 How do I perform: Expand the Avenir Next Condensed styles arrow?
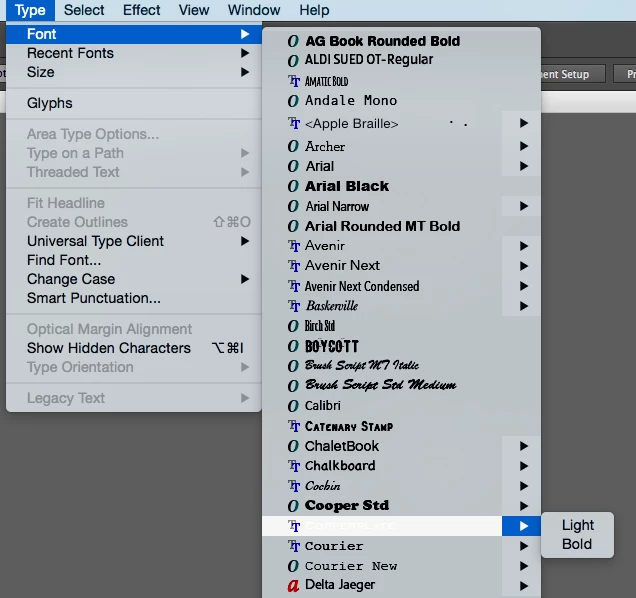click(524, 286)
